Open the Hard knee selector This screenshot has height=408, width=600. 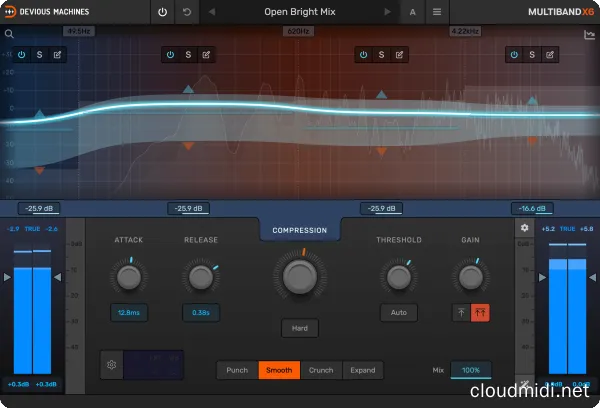point(299,328)
